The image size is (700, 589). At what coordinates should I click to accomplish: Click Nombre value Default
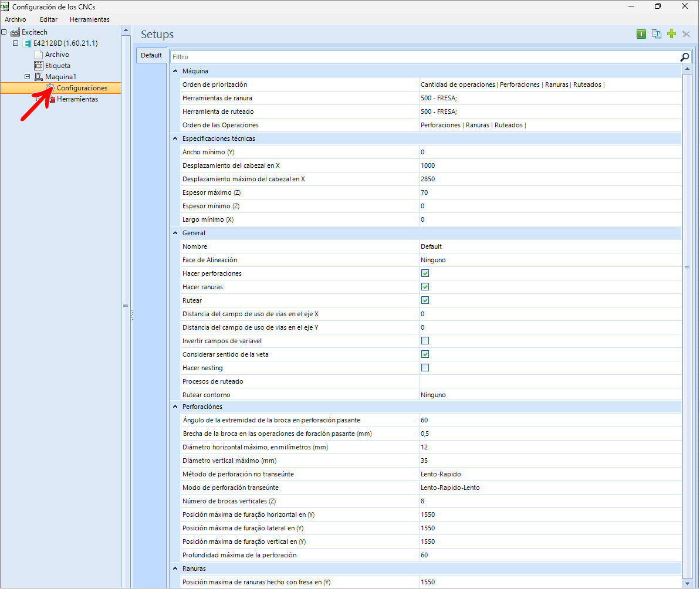(x=550, y=246)
